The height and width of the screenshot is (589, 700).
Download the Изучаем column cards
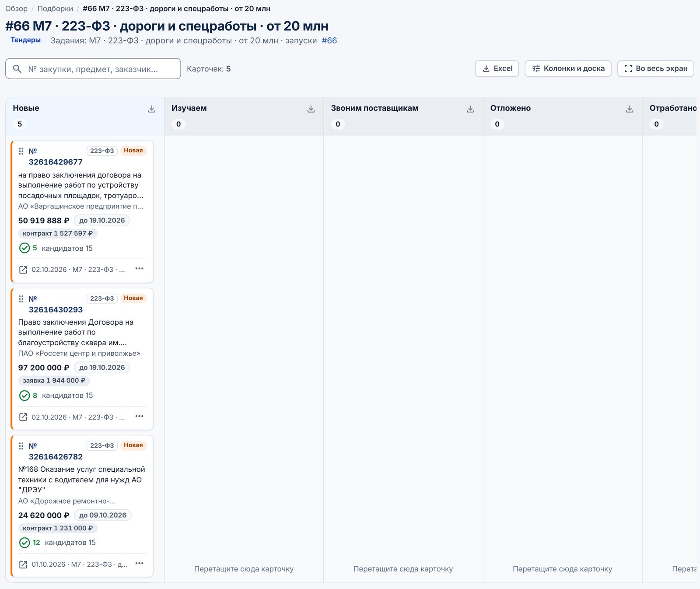(x=311, y=109)
